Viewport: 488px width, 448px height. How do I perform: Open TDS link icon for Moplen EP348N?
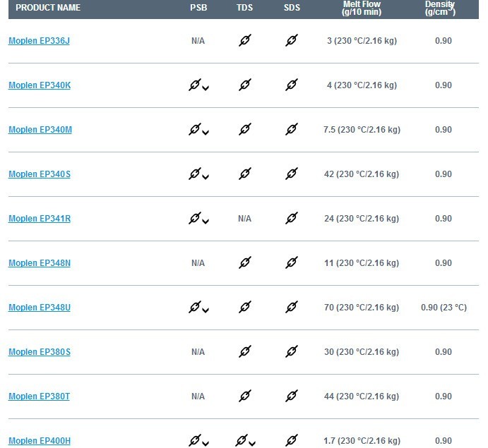(x=245, y=262)
